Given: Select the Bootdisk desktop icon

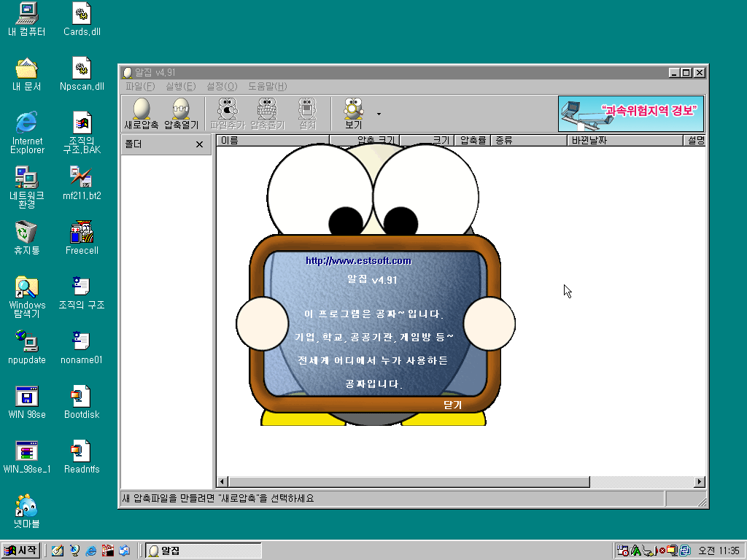Looking at the screenshot, I should 82,402.
